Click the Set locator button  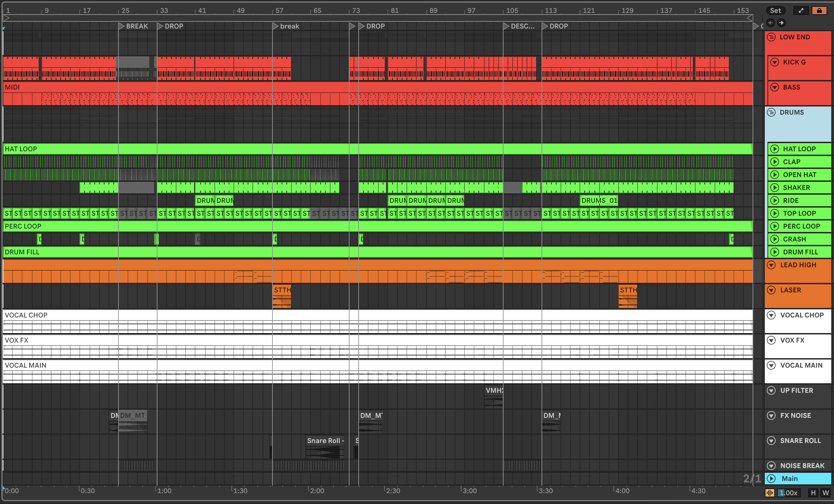[775, 11]
